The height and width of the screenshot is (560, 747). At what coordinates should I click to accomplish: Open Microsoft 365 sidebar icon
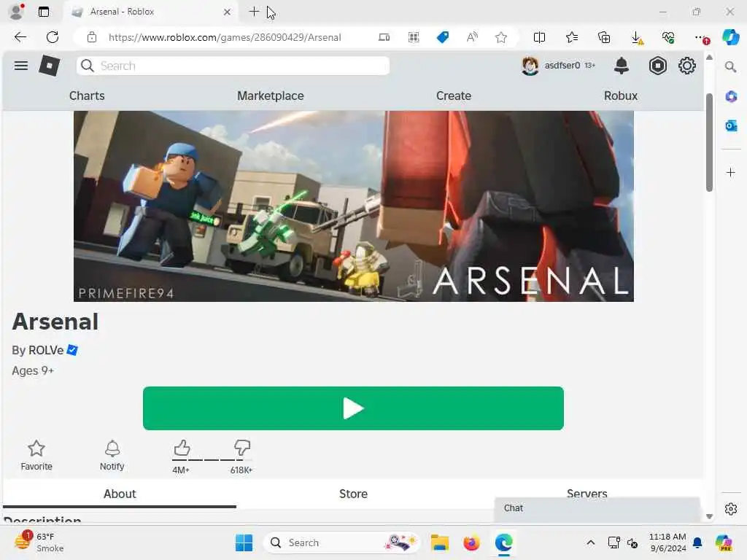coord(731,96)
